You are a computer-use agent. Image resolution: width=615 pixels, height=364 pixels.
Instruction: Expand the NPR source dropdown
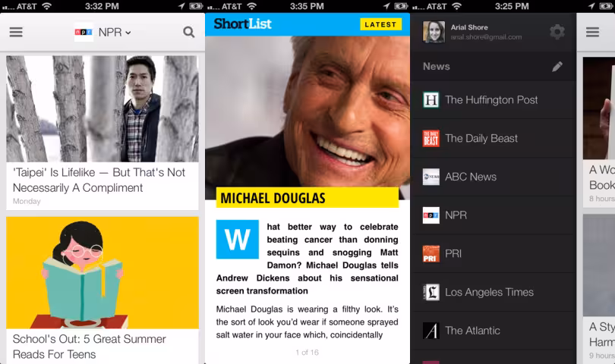click(x=115, y=32)
